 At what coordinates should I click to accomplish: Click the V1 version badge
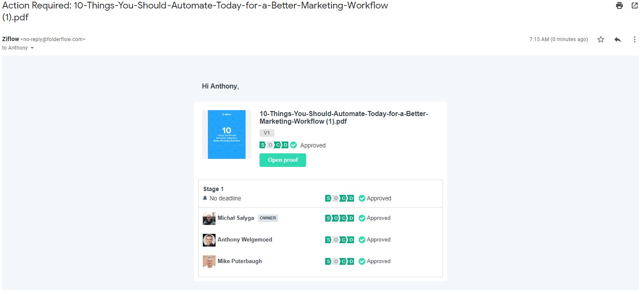[x=267, y=133]
